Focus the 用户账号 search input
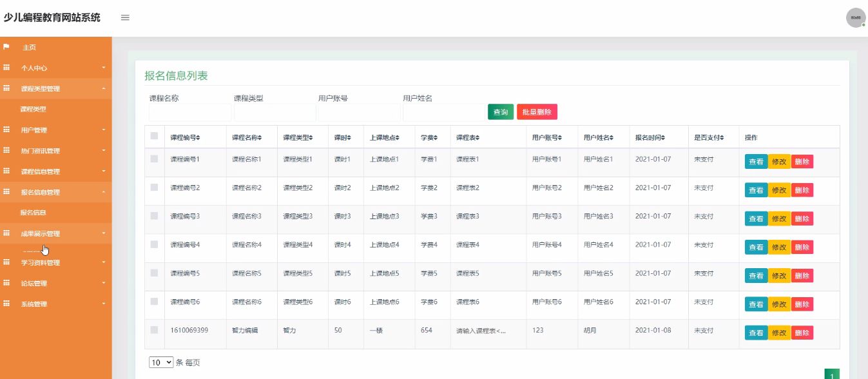 (360, 113)
